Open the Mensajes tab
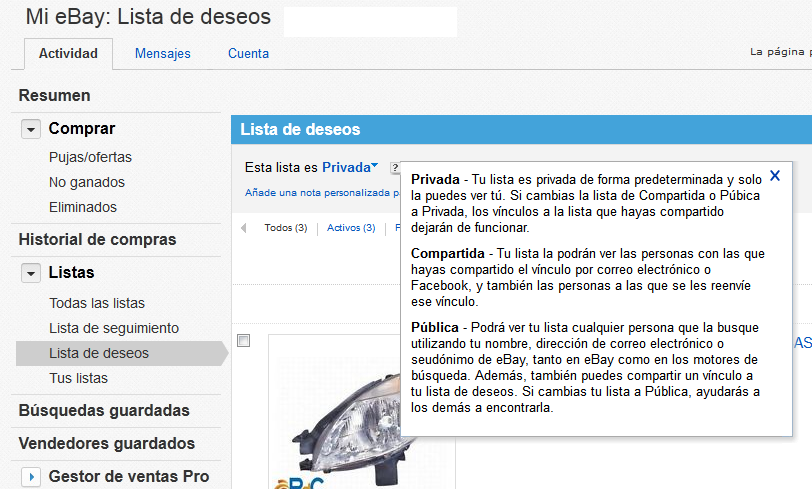The height and width of the screenshot is (489, 812). coord(163,53)
